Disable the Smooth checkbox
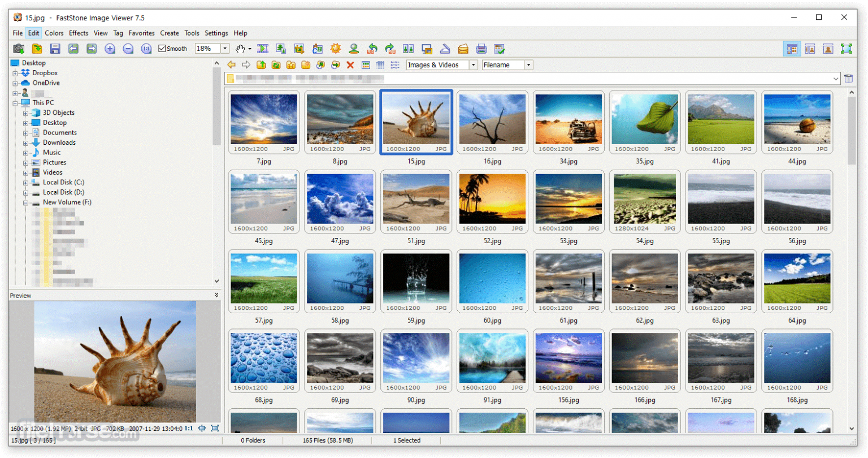868x458 pixels. coord(162,48)
